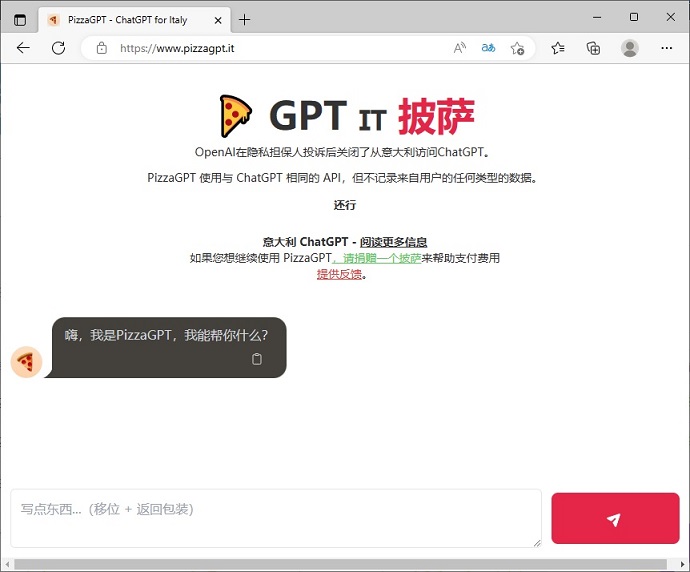The image size is (690, 572).
Task: Go back to the previous page
Action: (x=23, y=48)
